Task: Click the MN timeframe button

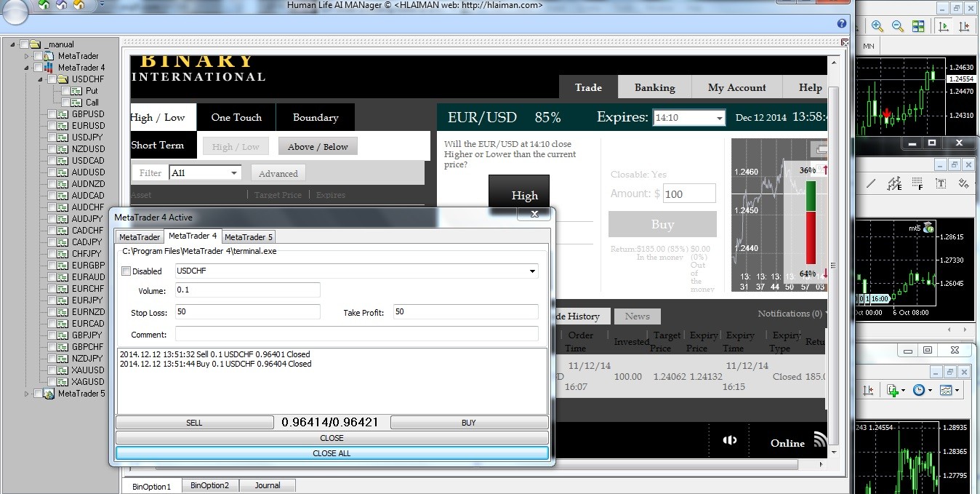Action: [869, 46]
